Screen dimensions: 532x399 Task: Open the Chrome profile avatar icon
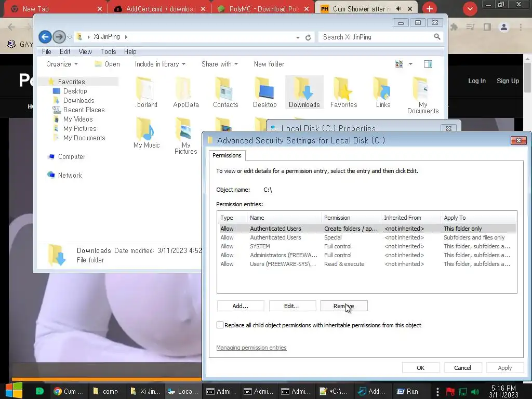[x=504, y=27]
